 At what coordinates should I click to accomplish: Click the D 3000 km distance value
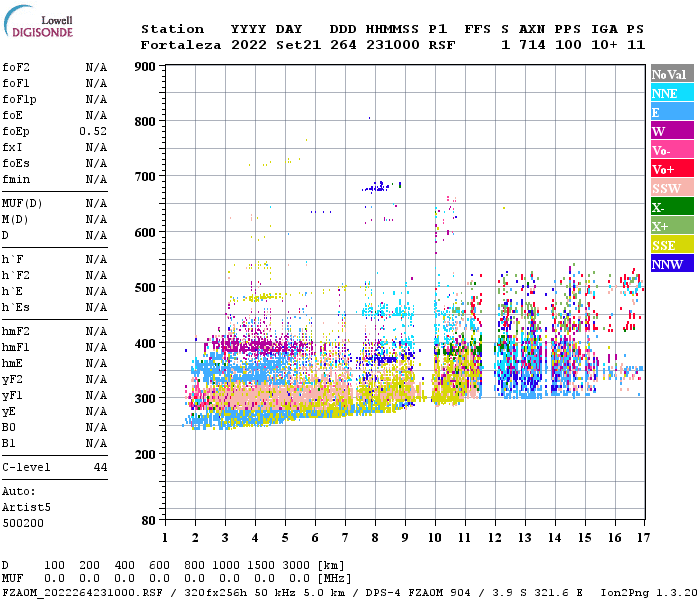point(296,566)
